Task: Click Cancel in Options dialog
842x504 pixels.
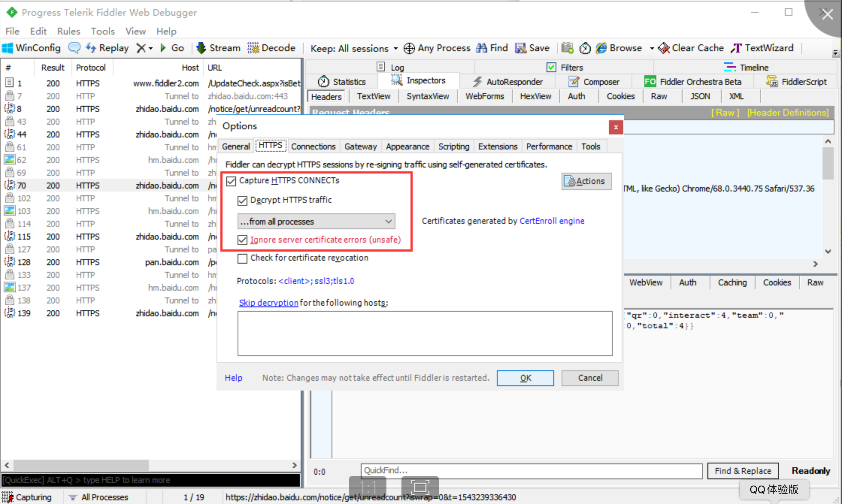Action: 590,378
